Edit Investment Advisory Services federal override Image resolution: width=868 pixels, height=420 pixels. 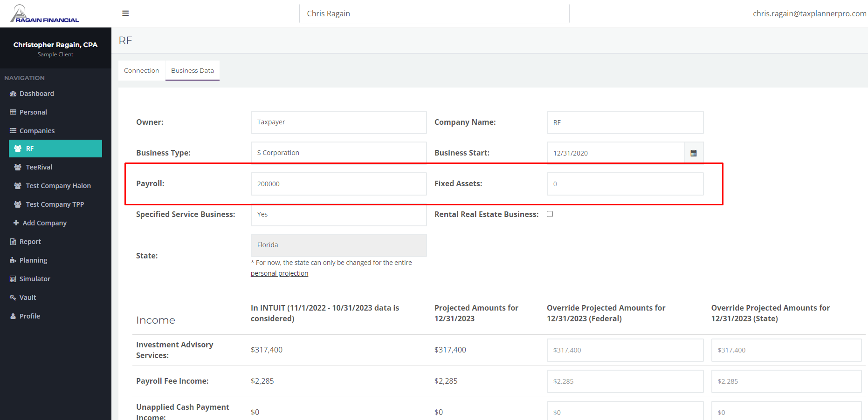coord(625,350)
